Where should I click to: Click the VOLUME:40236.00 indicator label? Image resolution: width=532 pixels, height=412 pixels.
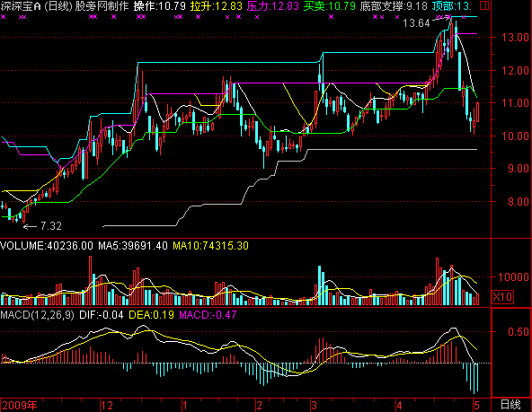pos(47,246)
